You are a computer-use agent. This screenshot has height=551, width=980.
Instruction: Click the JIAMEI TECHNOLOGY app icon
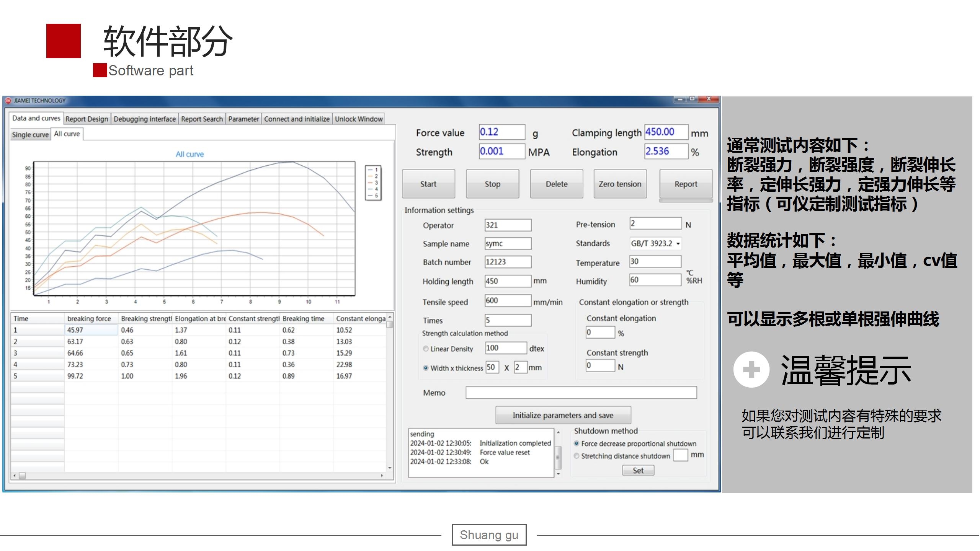[8, 101]
